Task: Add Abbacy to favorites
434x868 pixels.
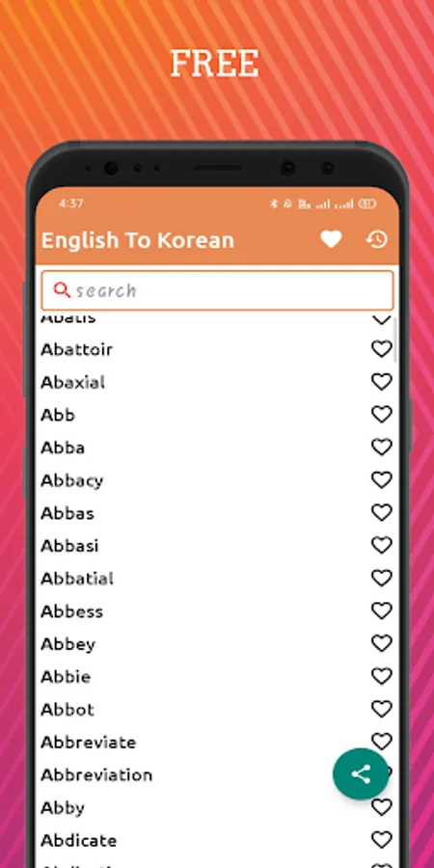Action: click(x=381, y=480)
